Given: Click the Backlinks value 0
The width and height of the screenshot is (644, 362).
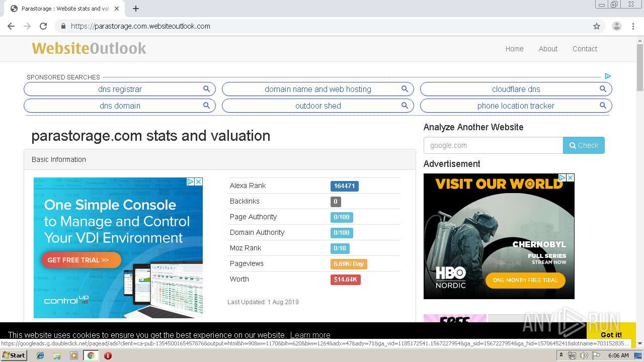Looking at the screenshot, I should (336, 202).
